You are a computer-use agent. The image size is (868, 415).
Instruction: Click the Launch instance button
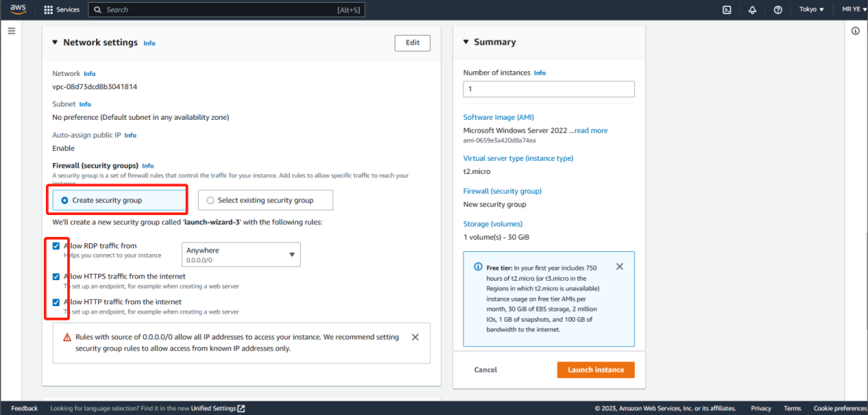(595, 370)
